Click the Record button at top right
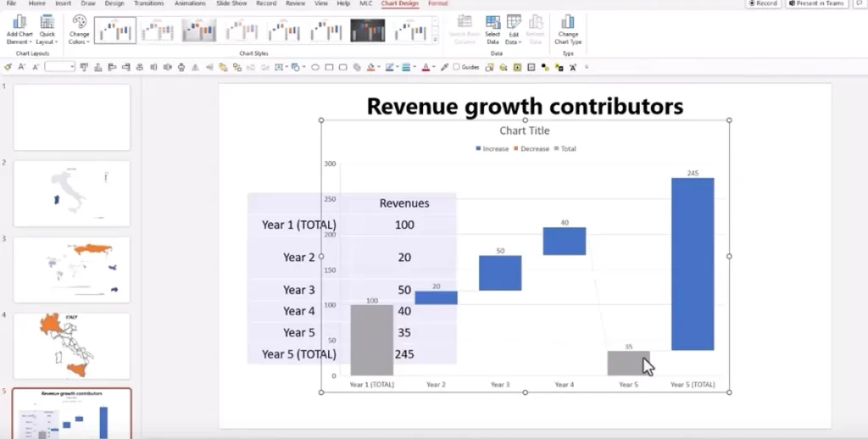This screenshot has width=868, height=439. coord(763,3)
